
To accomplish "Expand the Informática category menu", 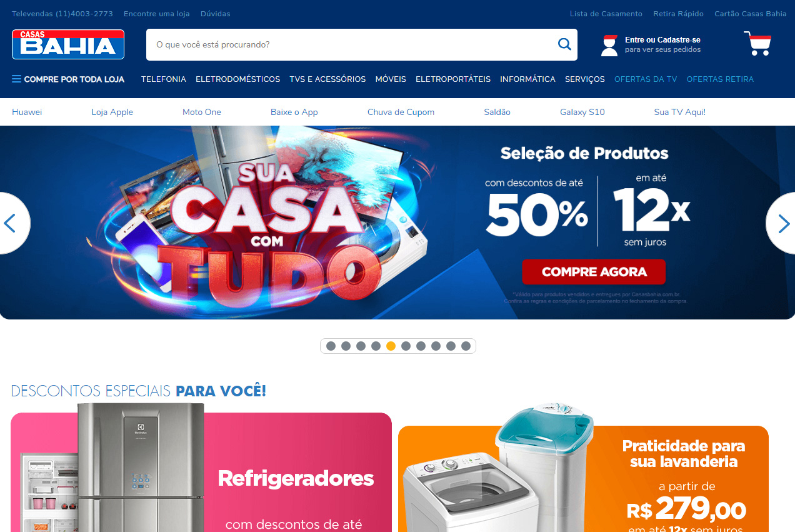I will 527,79.
